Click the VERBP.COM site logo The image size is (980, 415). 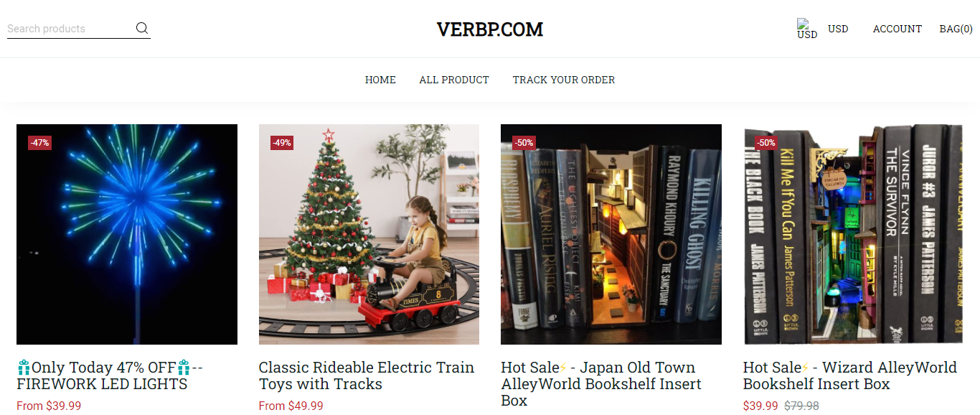click(x=490, y=29)
